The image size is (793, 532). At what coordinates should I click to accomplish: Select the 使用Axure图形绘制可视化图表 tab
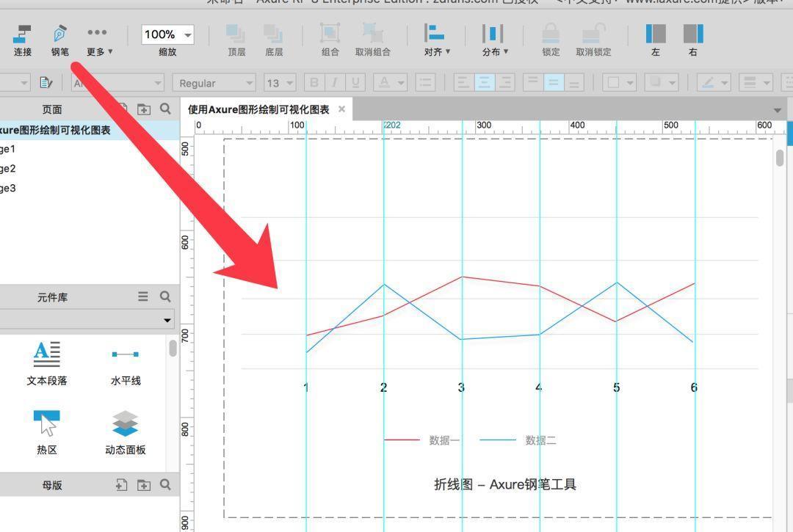coord(258,109)
